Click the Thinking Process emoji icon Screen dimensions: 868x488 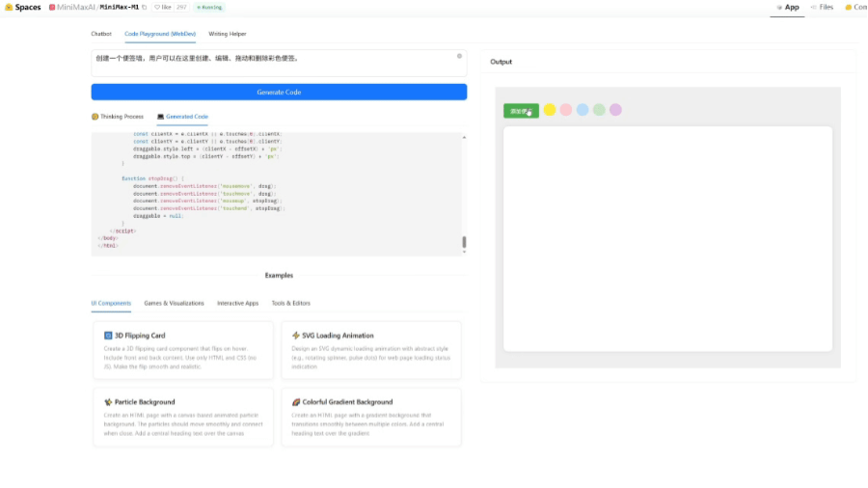pyautogui.click(x=95, y=117)
